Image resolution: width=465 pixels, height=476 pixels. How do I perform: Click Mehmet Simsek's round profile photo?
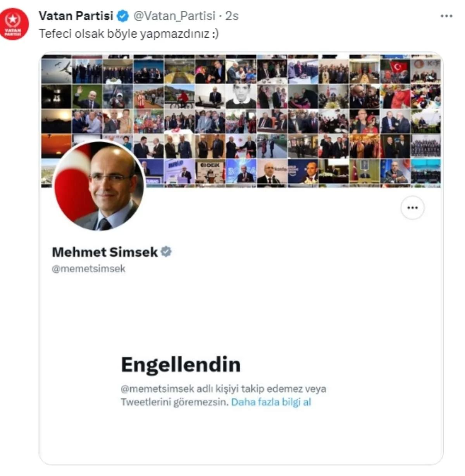click(99, 186)
